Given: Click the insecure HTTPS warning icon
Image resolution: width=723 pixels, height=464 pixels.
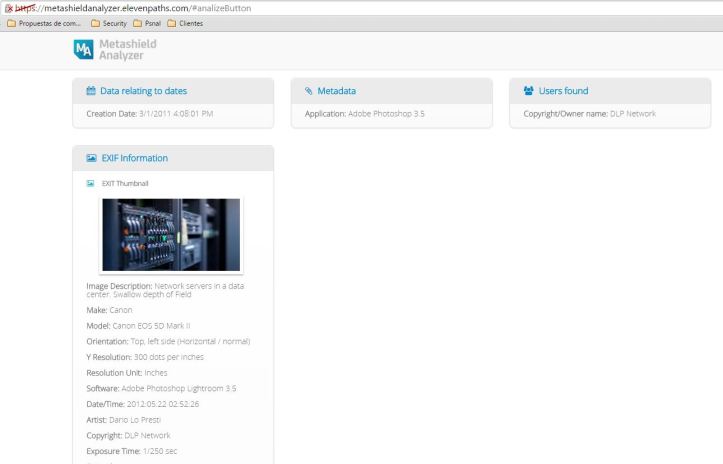Looking at the screenshot, I should [8, 8].
